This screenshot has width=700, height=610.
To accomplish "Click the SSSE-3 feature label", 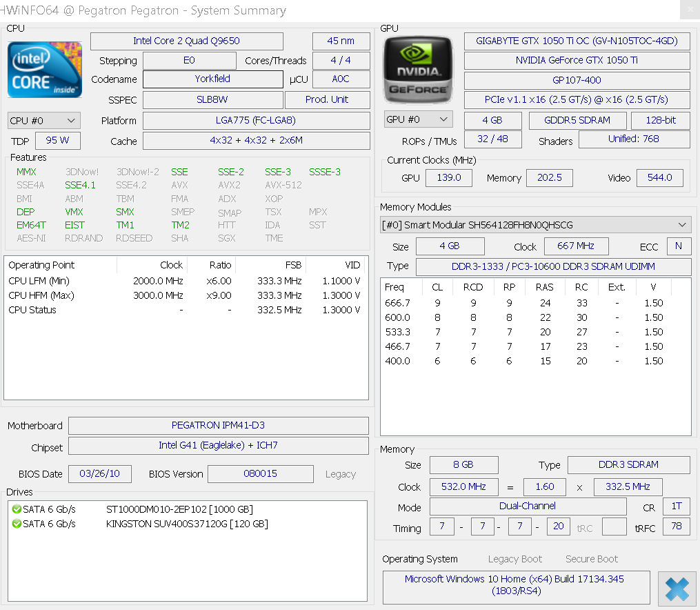I will (325, 172).
